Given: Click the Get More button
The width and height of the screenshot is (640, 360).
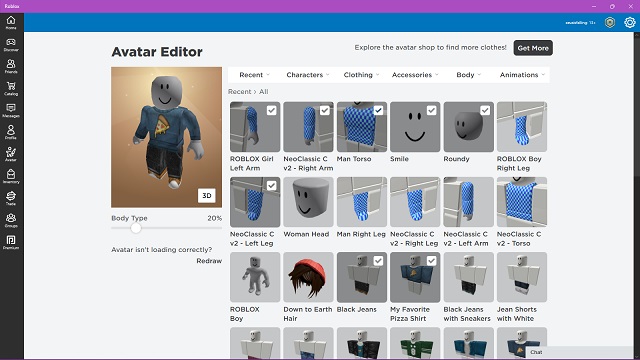Looking at the screenshot, I should pos(533,48).
